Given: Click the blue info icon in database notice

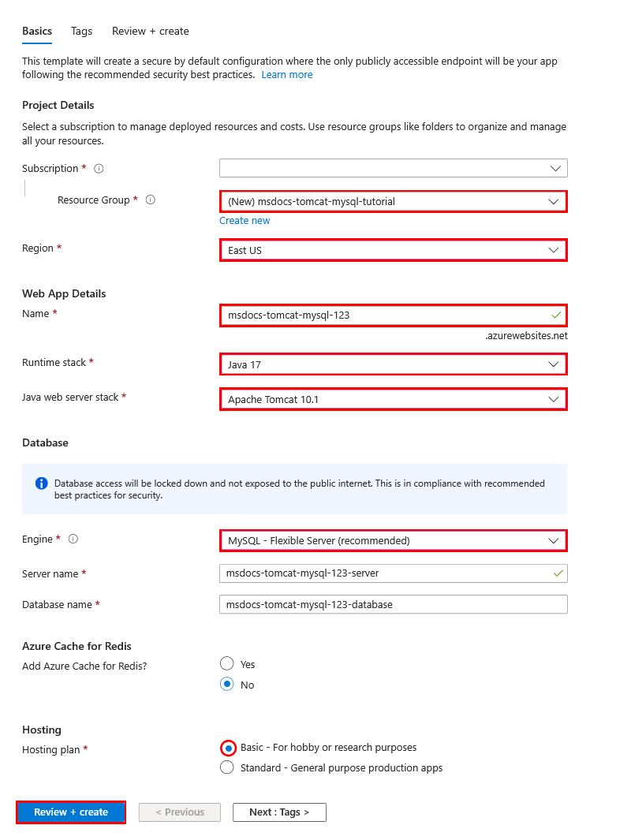Looking at the screenshot, I should click(x=41, y=483).
